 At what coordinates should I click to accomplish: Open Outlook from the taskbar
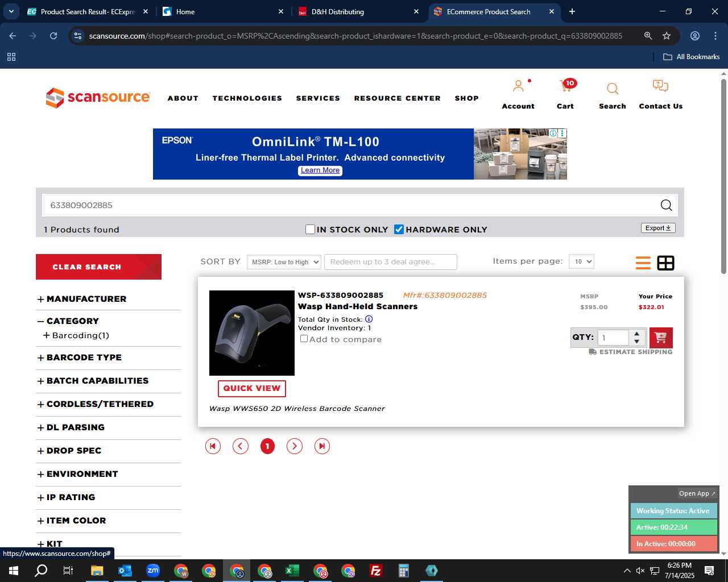point(125,571)
